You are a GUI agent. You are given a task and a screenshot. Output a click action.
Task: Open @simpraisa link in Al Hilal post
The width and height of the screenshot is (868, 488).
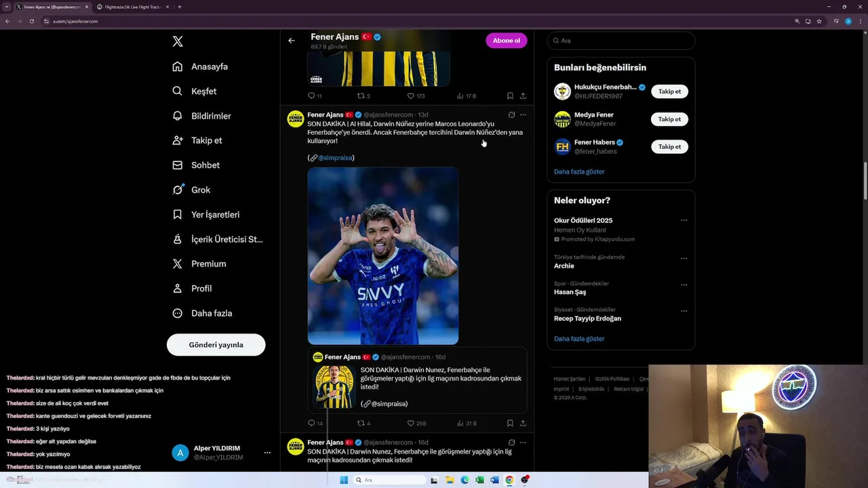[335, 157]
